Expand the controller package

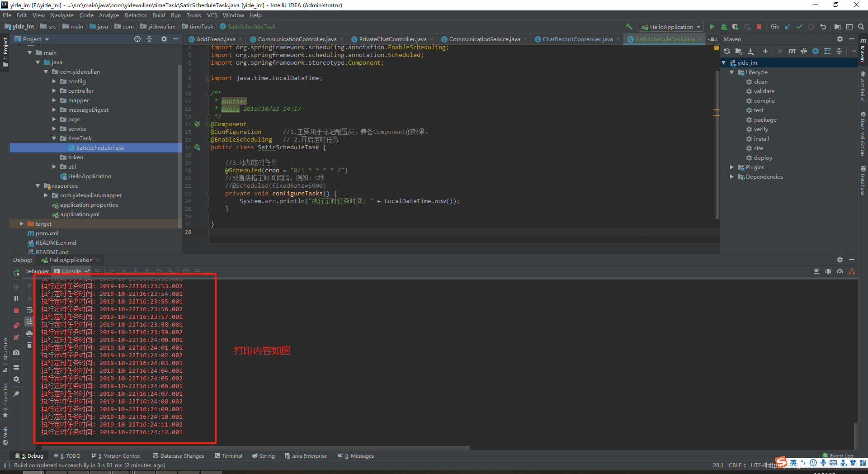click(x=54, y=91)
